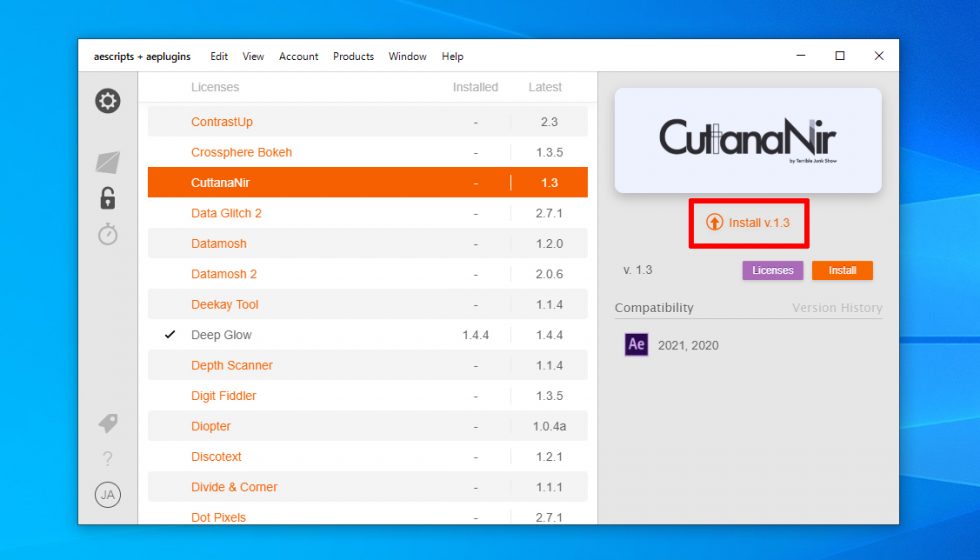
Task: Select the Discotext row
Action: pos(368,457)
